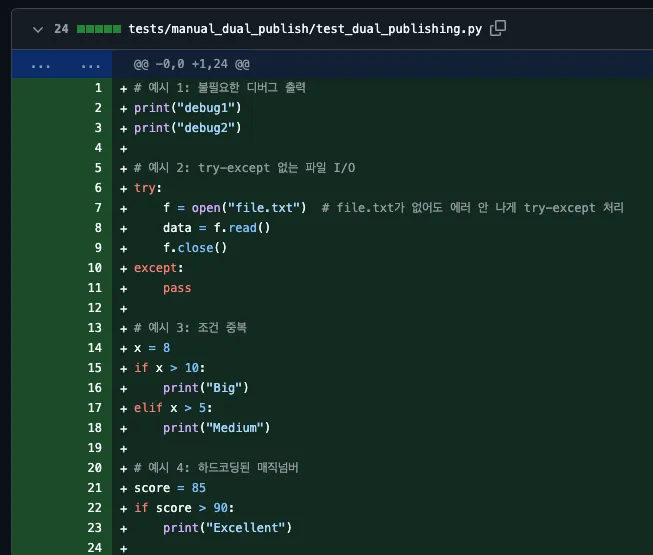
Task: Click the 'try:' keyword line
Action: pyautogui.click(x=148, y=188)
